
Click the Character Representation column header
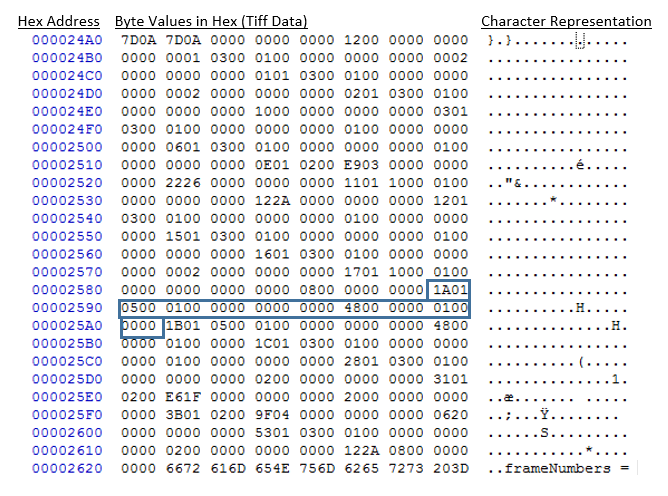click(x=566, y=21)
